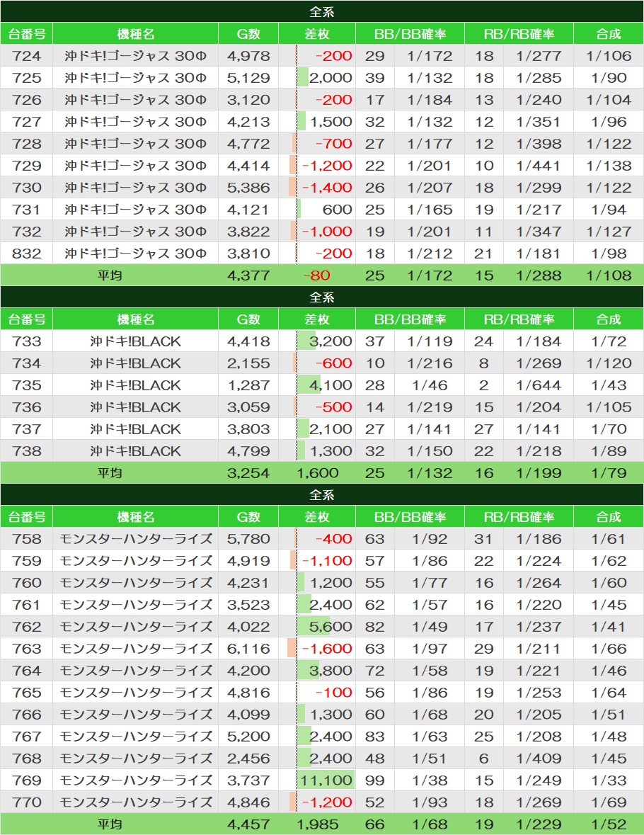Screen dimensions: 644x835
Task: Select machine number 727 cell
Action: click(27, 122)
